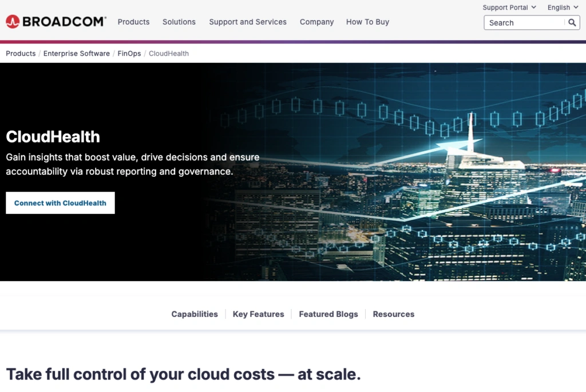Open the Company menu
586x392 pixels.
click(x=316, y=22)
